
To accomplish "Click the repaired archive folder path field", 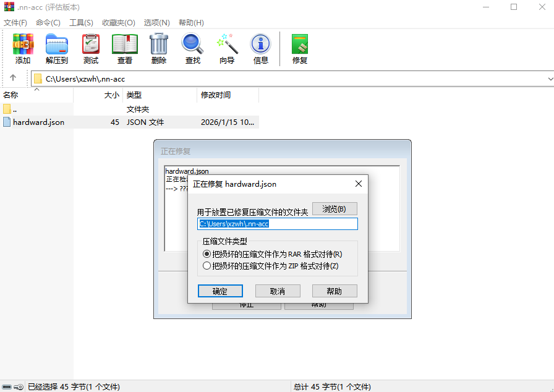I will tap(278, 224).
